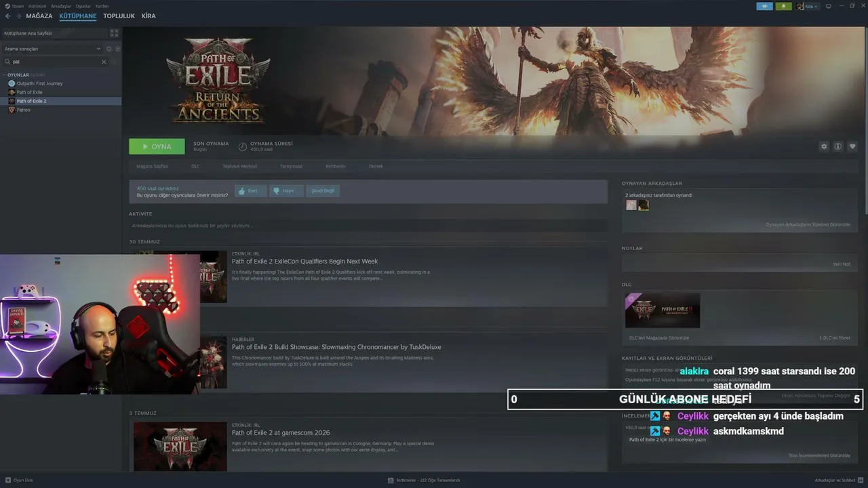The image size is (868, 488).
Task: Open Topluluk Merkezi link
Action: coord(240,166)
